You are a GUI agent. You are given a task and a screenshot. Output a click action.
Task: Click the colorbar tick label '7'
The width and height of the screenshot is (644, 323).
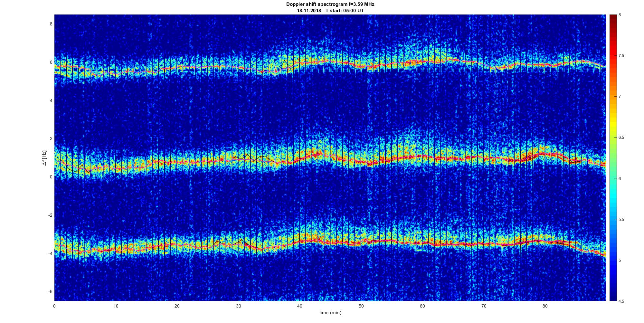click(x=620, y=97)
